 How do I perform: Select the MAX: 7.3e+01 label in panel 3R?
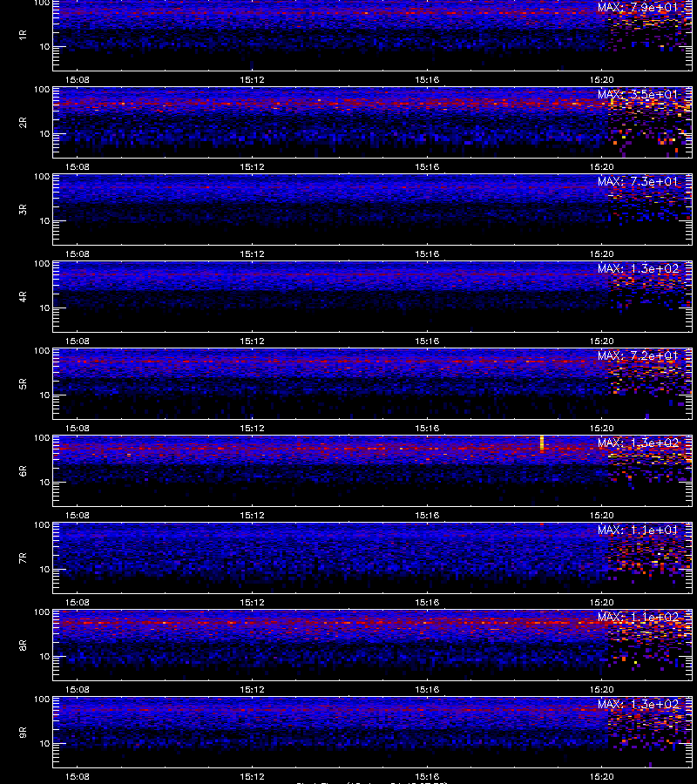(638, 181)
